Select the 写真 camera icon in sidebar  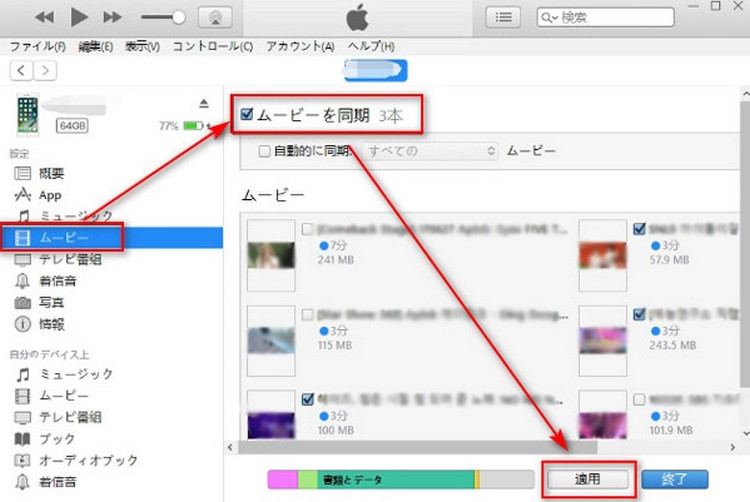coord(22,302)
